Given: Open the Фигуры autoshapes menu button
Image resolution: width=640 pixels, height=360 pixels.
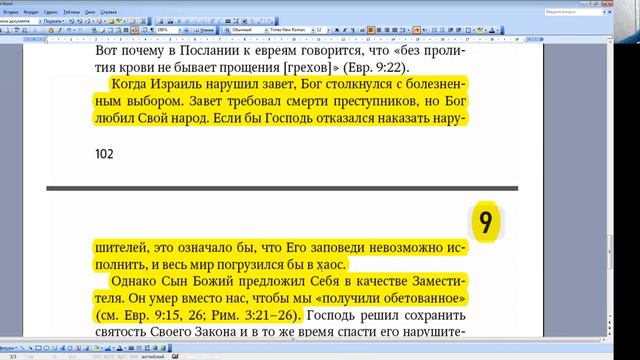Looking at the screenshot, I should click(x=9, y=348).
